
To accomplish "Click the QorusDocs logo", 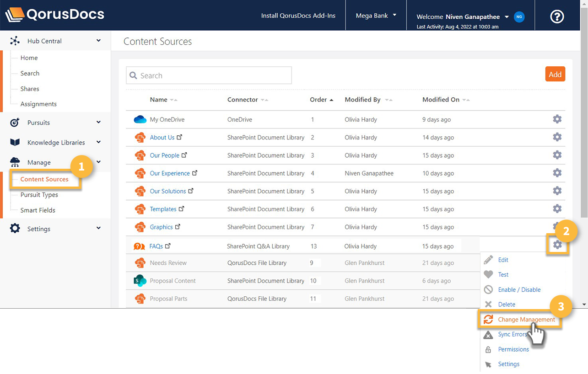I will (54, 14).
